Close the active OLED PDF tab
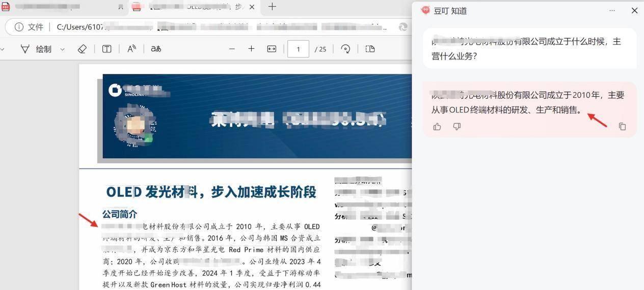 click(x=252, y=7)
